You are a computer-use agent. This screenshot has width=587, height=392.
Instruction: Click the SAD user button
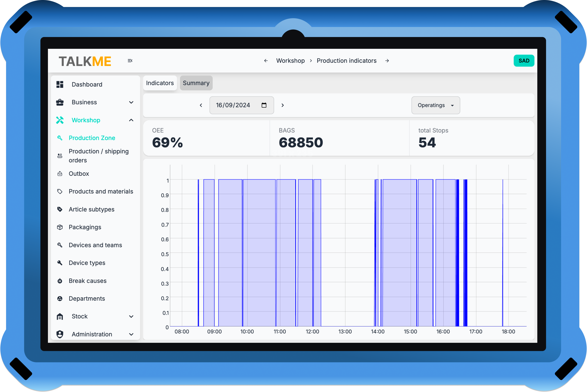(x=524, y=61)
